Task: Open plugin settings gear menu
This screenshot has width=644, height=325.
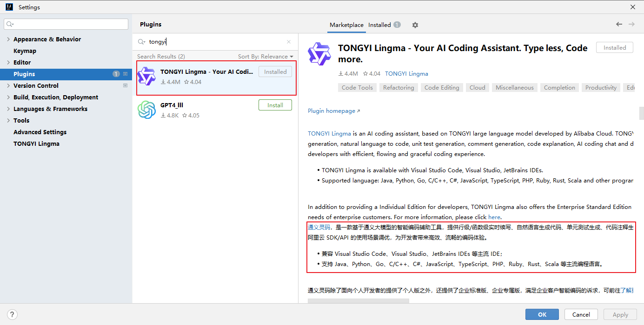Action: (x=415, y=25)
